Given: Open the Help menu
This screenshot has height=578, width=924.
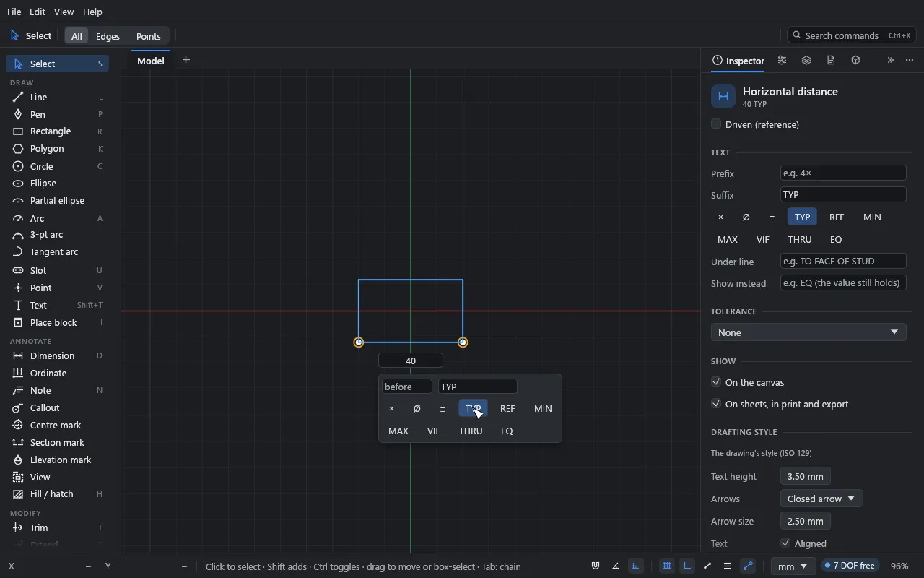Looking at the screenshot, I should pos(92,12).
